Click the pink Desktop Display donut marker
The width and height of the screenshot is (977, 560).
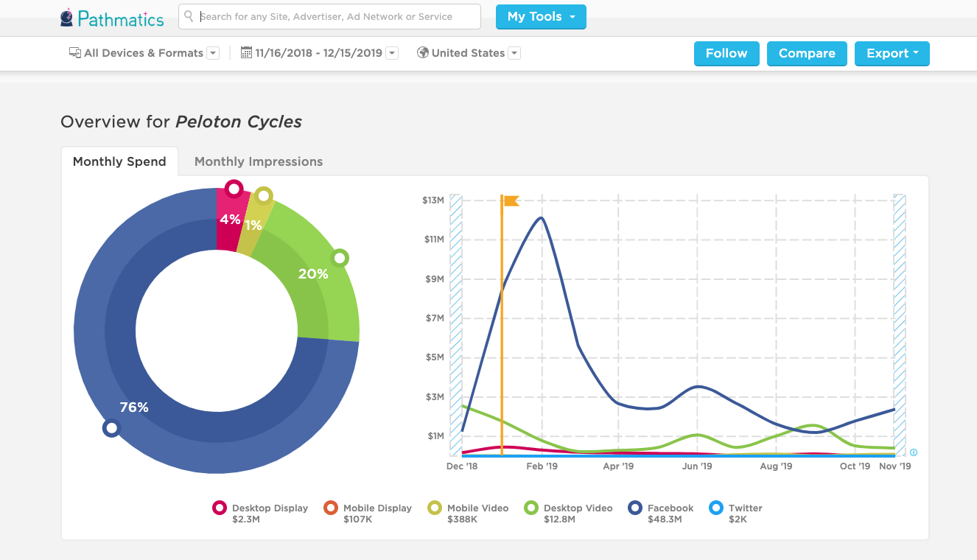[234, 189]
